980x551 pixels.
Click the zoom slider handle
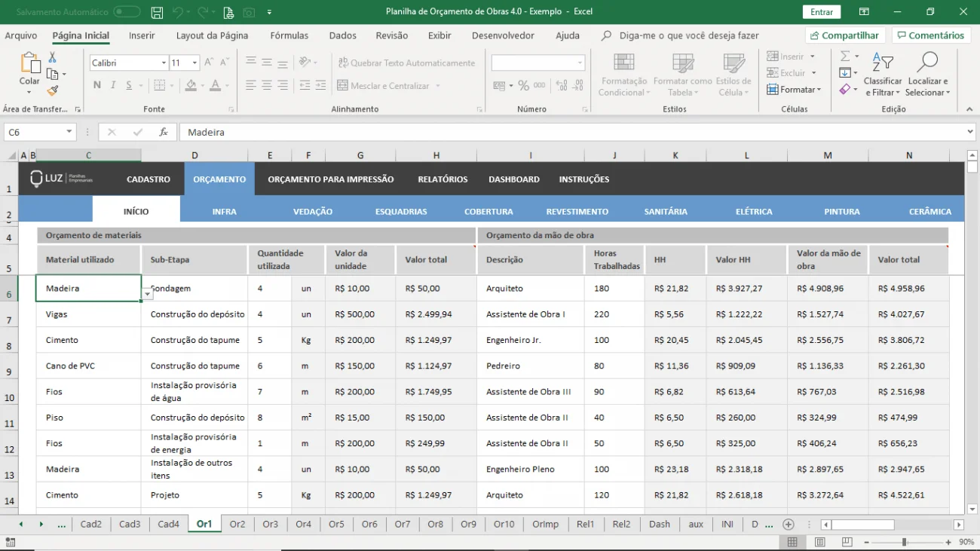904,542
